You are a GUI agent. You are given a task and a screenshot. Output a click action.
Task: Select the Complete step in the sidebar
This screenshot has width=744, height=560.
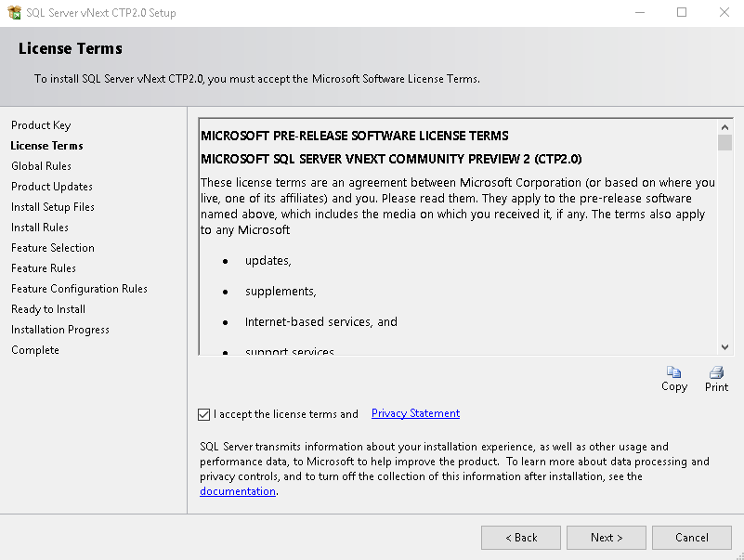coord(34,350)
